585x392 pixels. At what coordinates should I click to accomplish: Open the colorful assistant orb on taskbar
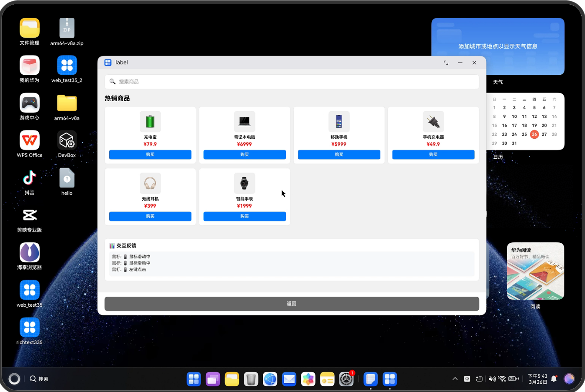tap(569, 379)
